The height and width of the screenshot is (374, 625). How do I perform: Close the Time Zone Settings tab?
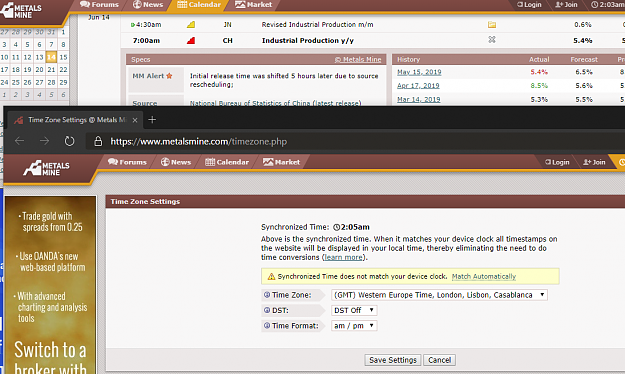point(135,120)
